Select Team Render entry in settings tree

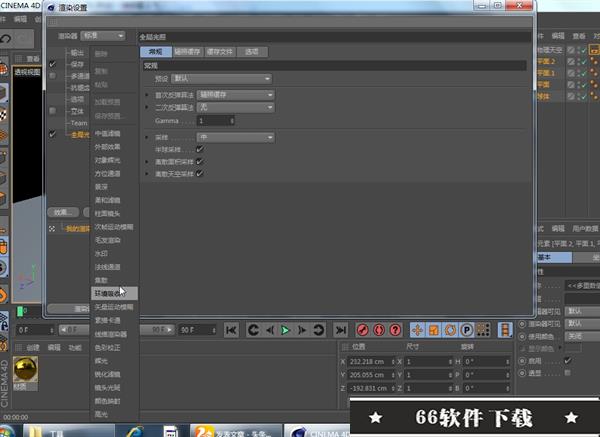pyautogui.click(x=79, y=123)
